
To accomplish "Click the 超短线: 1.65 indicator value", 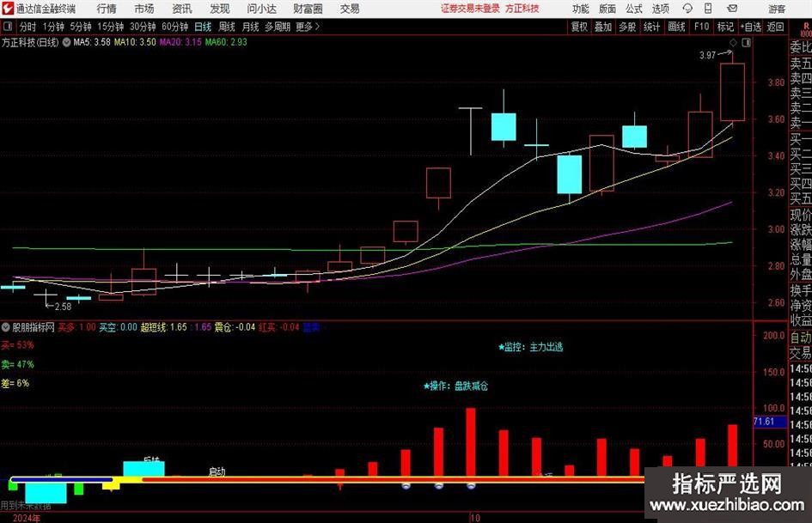I will [163, 327].
